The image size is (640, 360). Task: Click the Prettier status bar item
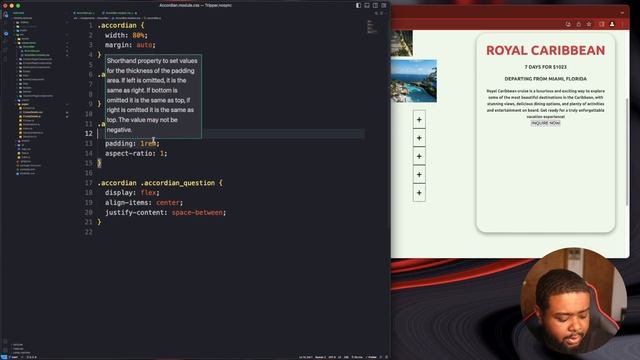pyautogui.click(x=372, y=357)
